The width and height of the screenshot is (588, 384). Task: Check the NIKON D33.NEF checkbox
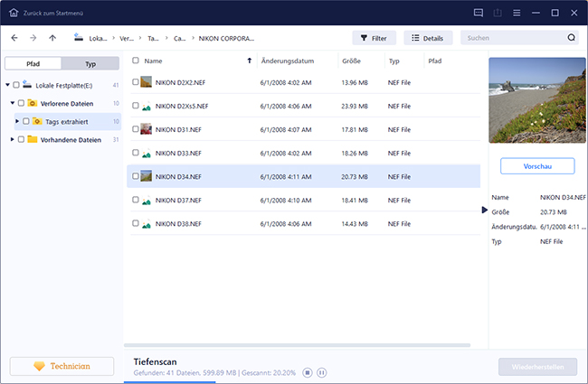(x=136, y=153)
